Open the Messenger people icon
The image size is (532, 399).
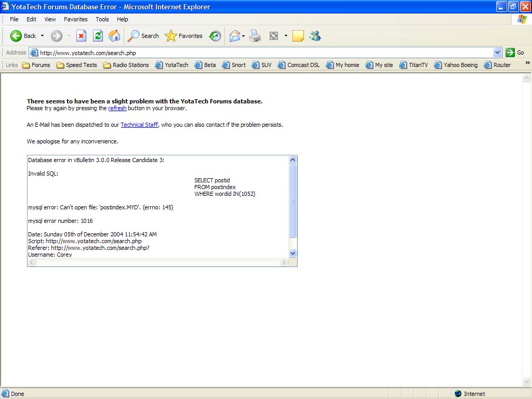pyautogui.click(x=315, y=36)
